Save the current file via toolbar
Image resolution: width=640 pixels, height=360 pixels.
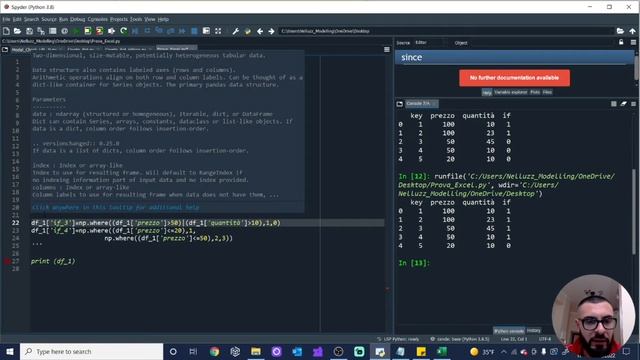pos(29,31)
